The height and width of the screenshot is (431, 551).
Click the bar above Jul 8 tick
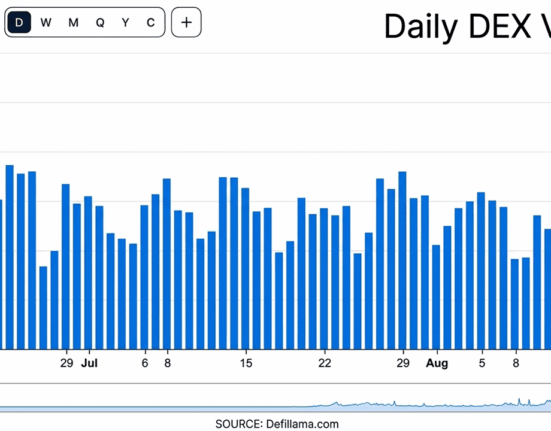coord(167,264)
